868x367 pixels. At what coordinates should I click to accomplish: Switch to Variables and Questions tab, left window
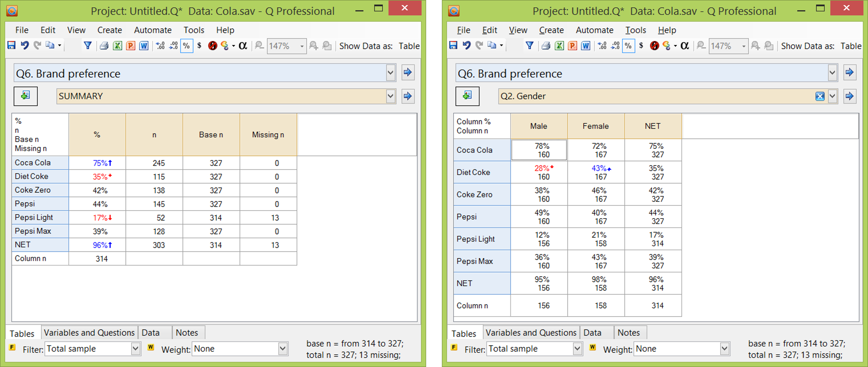(x=89, y=333)
